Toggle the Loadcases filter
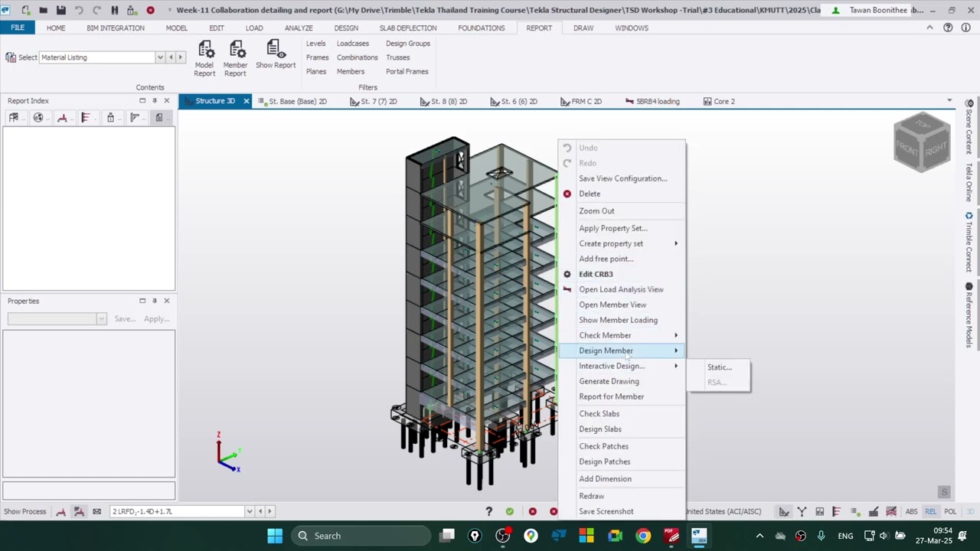This screenshot has height=551, width=980. click(353, 44)
